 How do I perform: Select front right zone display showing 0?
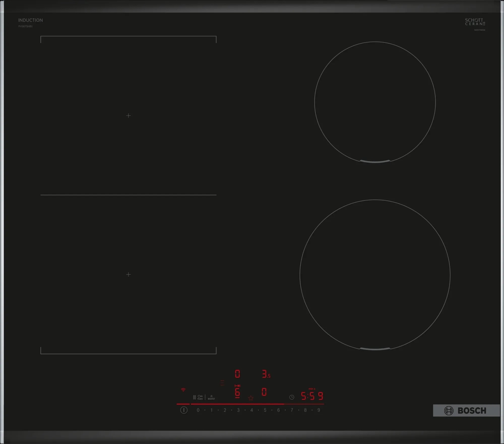[264, 392]
